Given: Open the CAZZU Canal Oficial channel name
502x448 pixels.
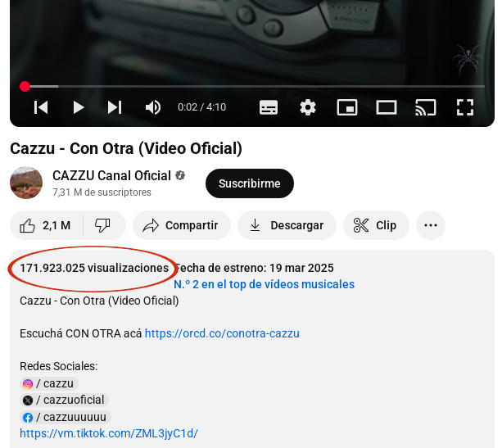Looking at the screenshot, I should [111, 175].
